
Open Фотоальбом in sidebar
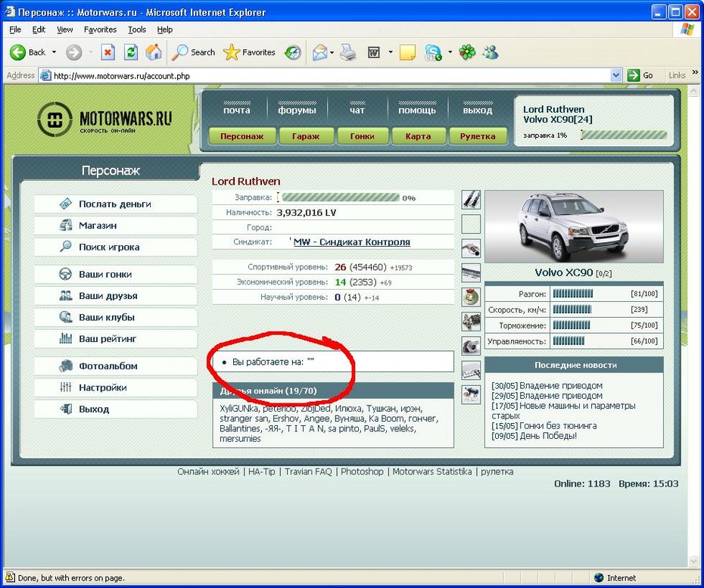(116, 366)
